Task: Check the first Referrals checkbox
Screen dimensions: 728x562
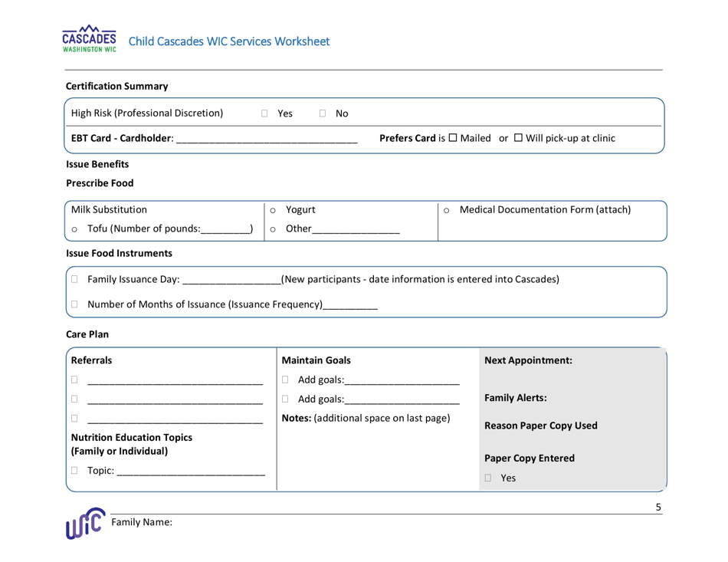Action: point(74,379)
